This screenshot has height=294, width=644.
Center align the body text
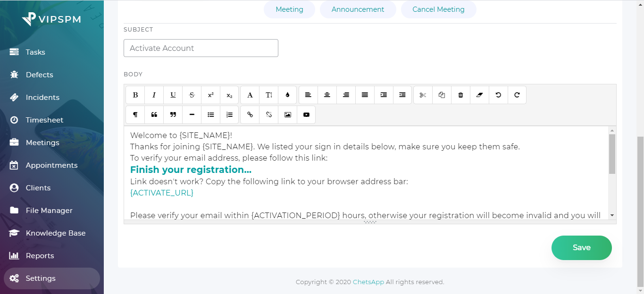pyautogui.click(x=327, y=95)
